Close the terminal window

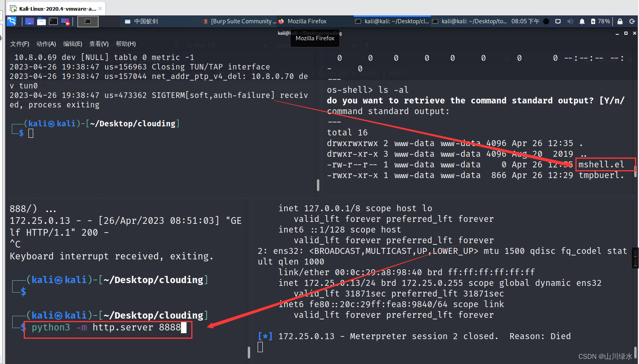635,34
